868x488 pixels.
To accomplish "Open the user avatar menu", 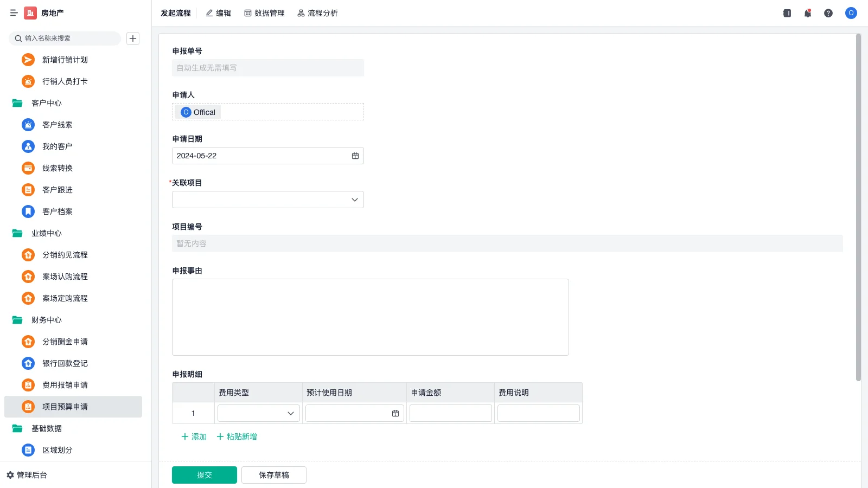I will (x=851, y=13).
